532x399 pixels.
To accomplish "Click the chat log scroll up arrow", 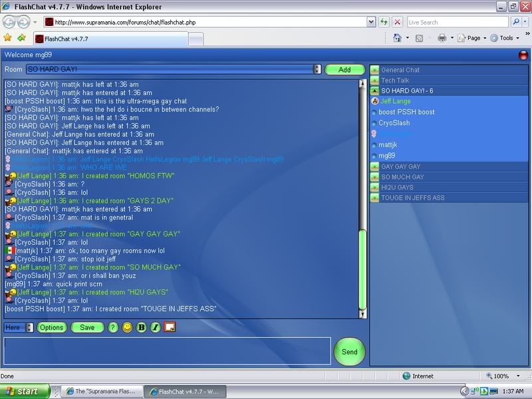I will pos(362,84).
